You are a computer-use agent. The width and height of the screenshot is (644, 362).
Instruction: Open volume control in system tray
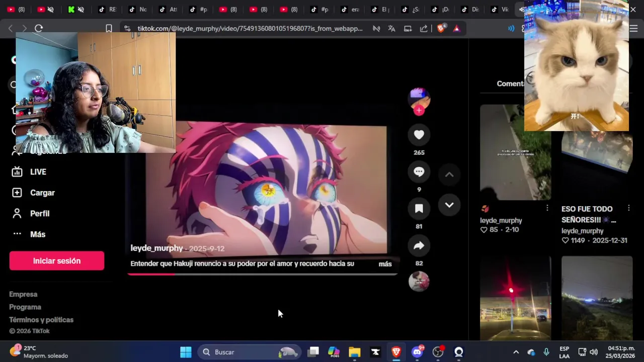tap(594, 352)
